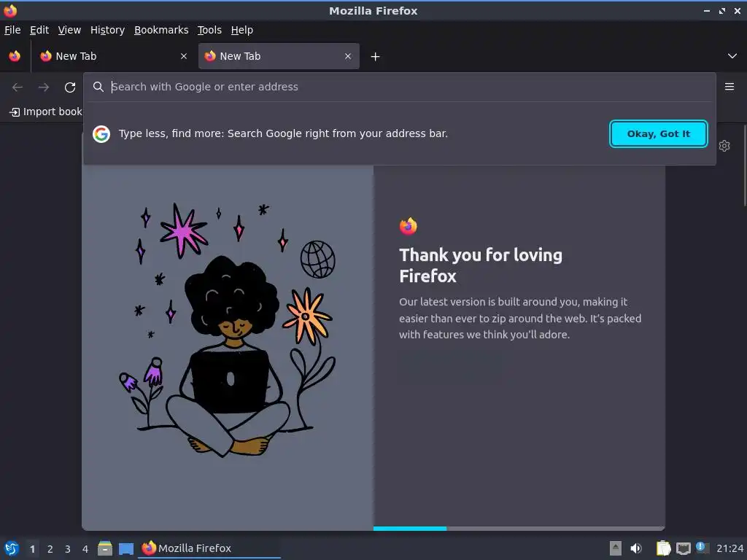Open the Tools menu
Viewport: 747px width, 560px height.
(209, 30)
